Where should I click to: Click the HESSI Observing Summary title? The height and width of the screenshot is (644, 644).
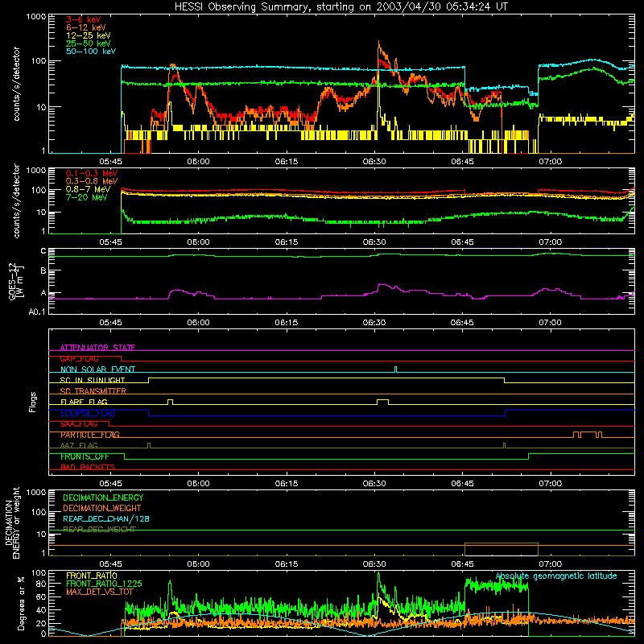pyautogui.click(x=341, y=6)
